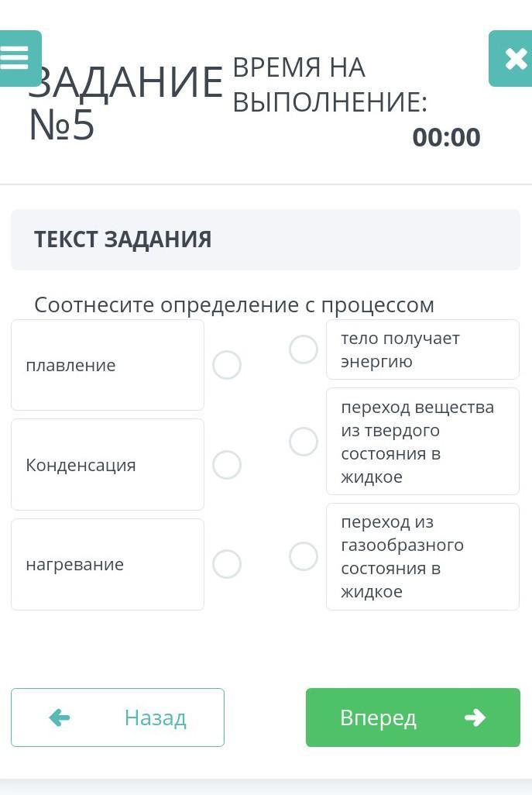Click the left arrow on Назад button

[x=60, y=718]
